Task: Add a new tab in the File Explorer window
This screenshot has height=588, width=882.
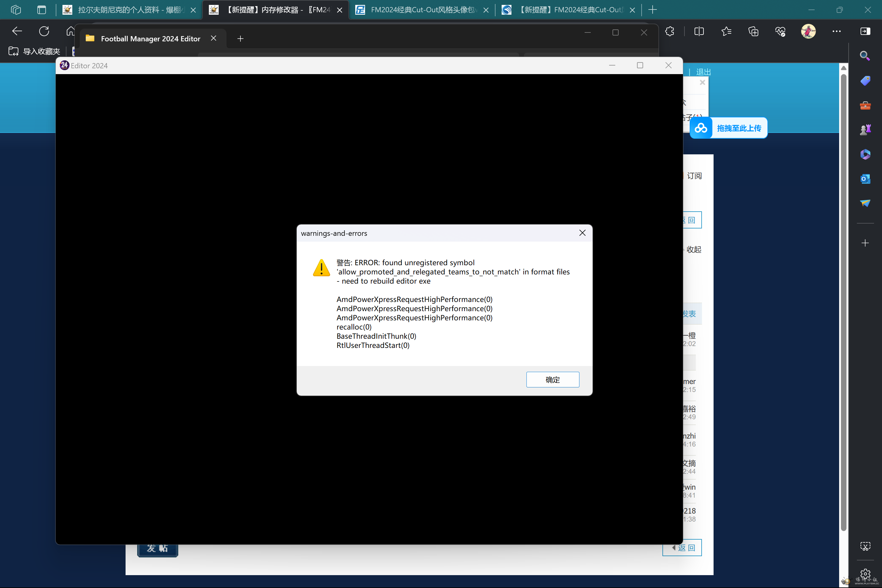Action: [240, 39]
